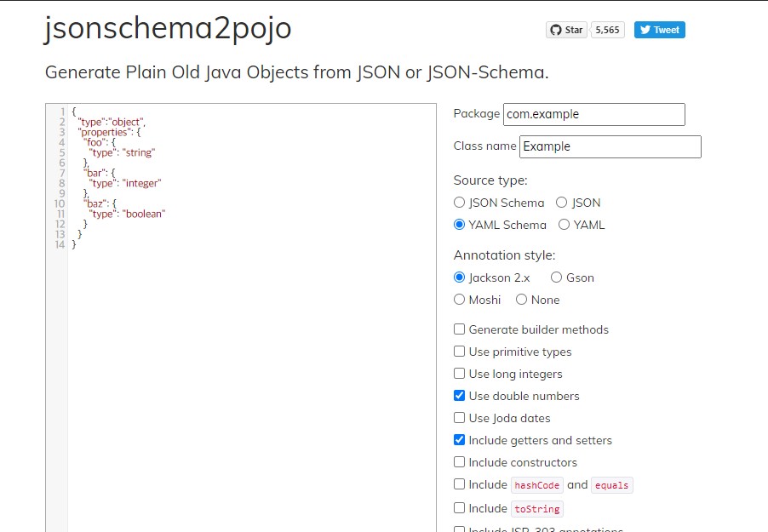
Task: Select JSON Schema source type
Action: [x=459, y=203]
